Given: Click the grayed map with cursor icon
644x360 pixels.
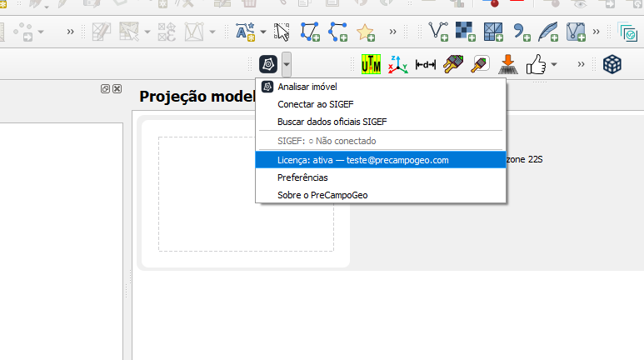Looking at the screenshot, I should point(129,32).
